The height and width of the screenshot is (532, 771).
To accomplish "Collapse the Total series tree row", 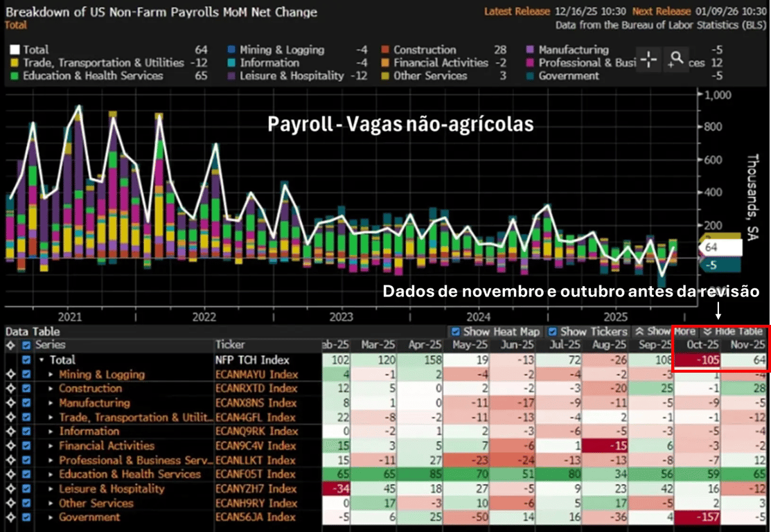I will click(42, 360).
